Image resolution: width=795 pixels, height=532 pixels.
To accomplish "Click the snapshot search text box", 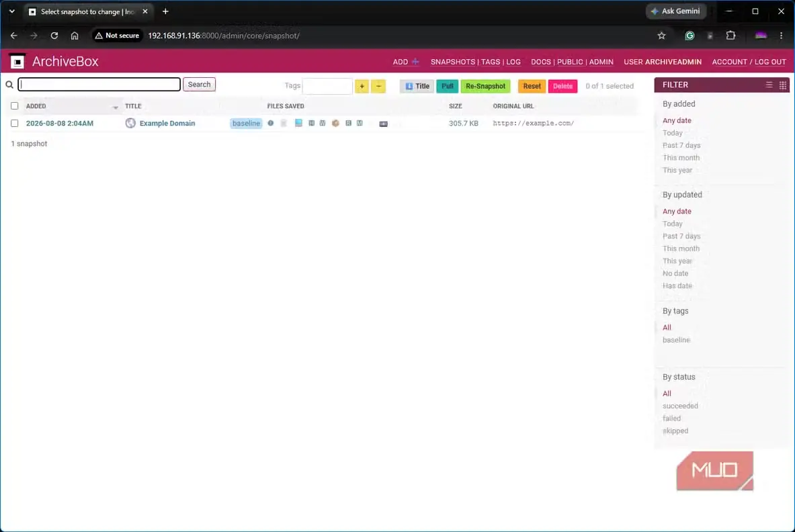I will (99, 84).
